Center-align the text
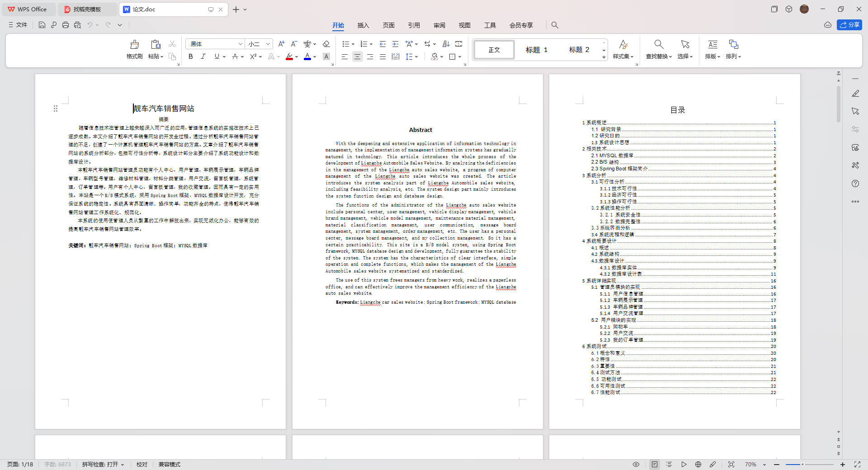This screenshot has height=470, width=868. pos(357,56)
